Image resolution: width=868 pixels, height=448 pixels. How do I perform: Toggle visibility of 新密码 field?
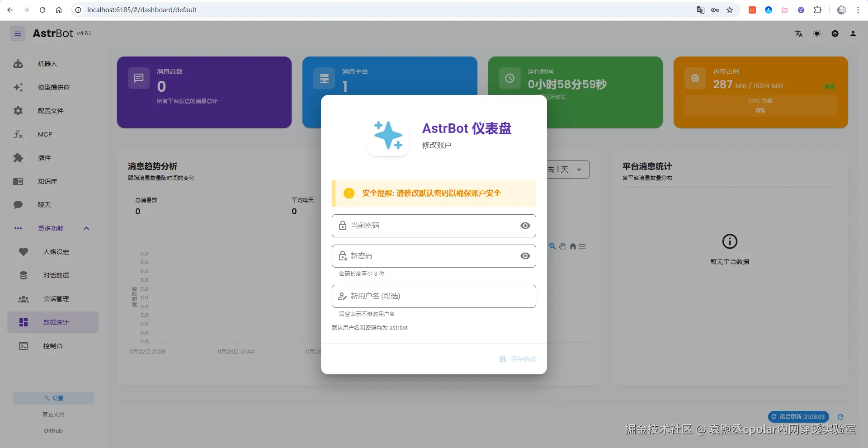point(525,256)
